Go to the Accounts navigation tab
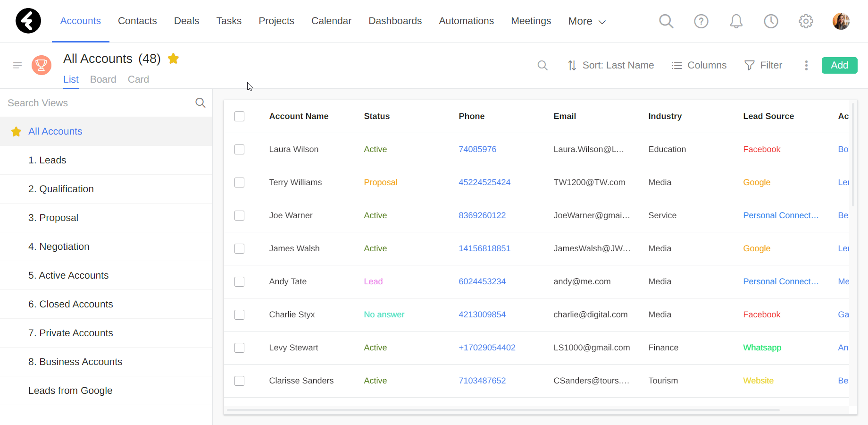Screen dimensions: 868x425 [81, 21]
